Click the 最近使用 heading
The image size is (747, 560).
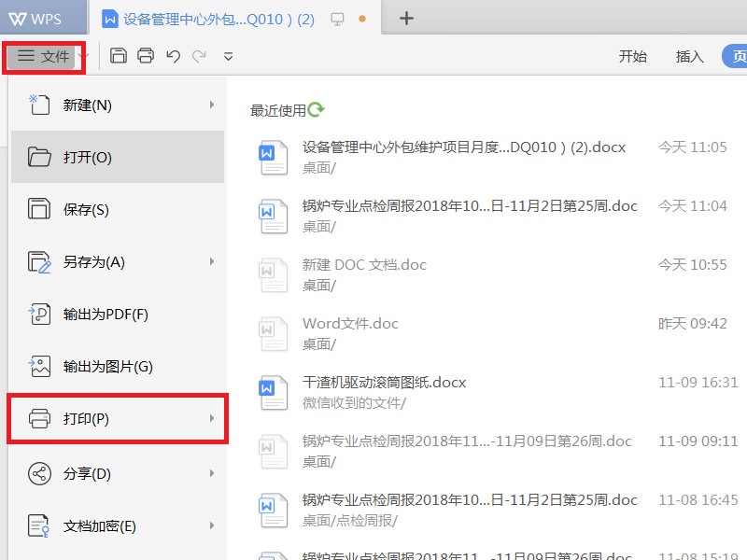(x=278, y=110)
